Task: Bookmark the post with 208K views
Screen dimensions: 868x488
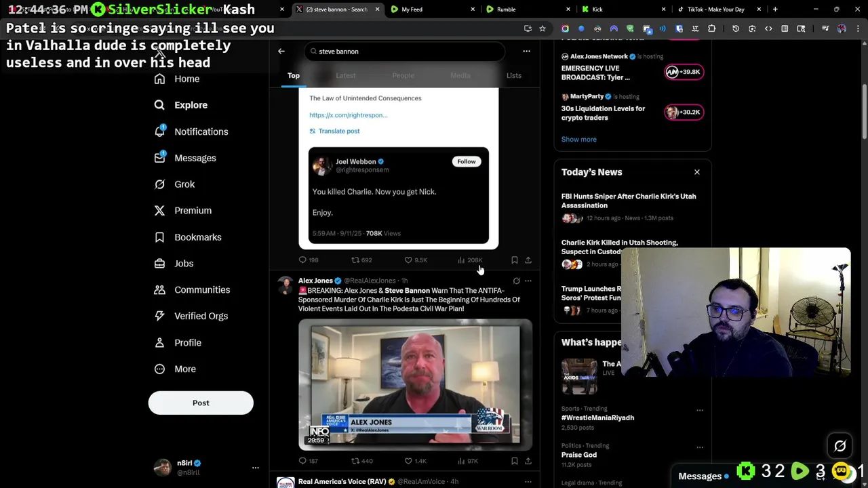Action: 515,260
